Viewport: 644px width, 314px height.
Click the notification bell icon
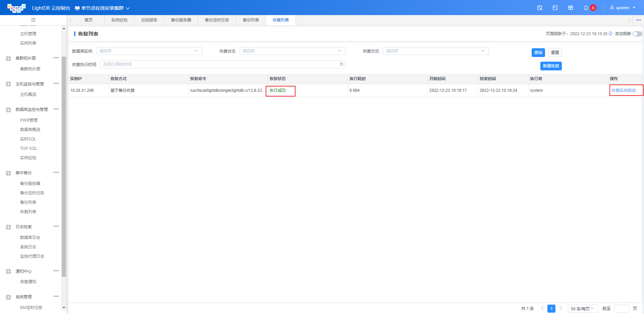pyautogui.click(x=586, y=8)
